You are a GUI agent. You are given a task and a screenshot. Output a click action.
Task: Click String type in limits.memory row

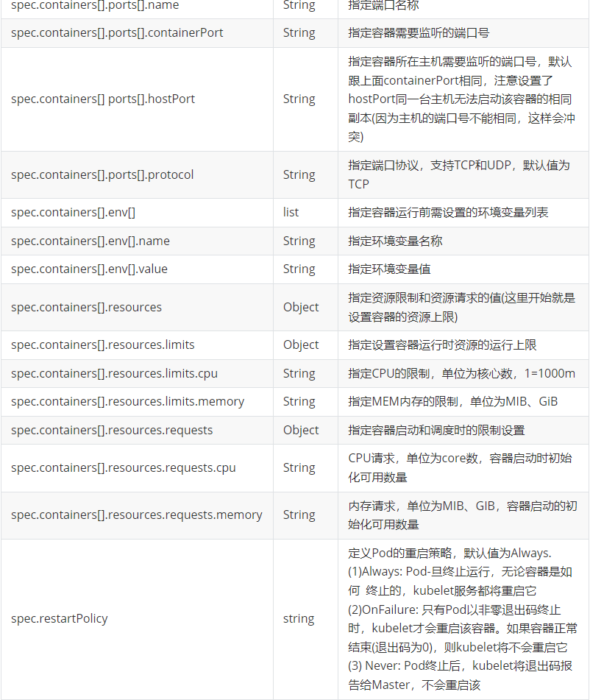tap(299, 401)
